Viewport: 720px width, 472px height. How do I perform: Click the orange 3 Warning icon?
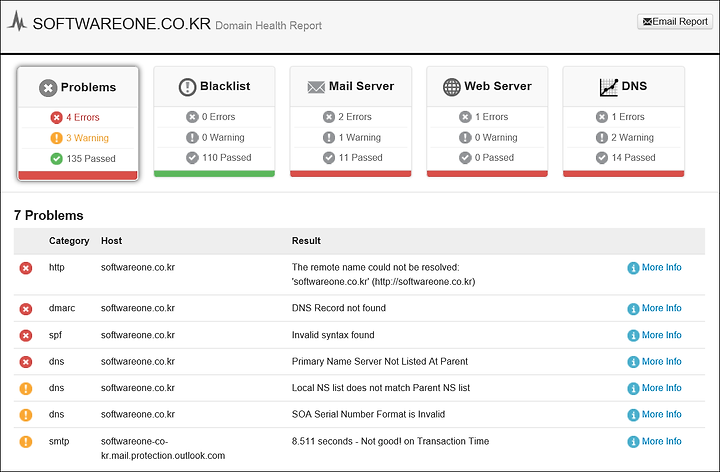pos(56,138)
